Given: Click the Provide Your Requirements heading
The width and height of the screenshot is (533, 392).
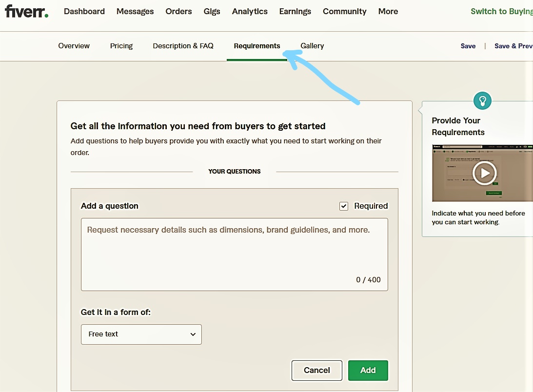Looking at the screenshot, I should (x=458, y=126).
